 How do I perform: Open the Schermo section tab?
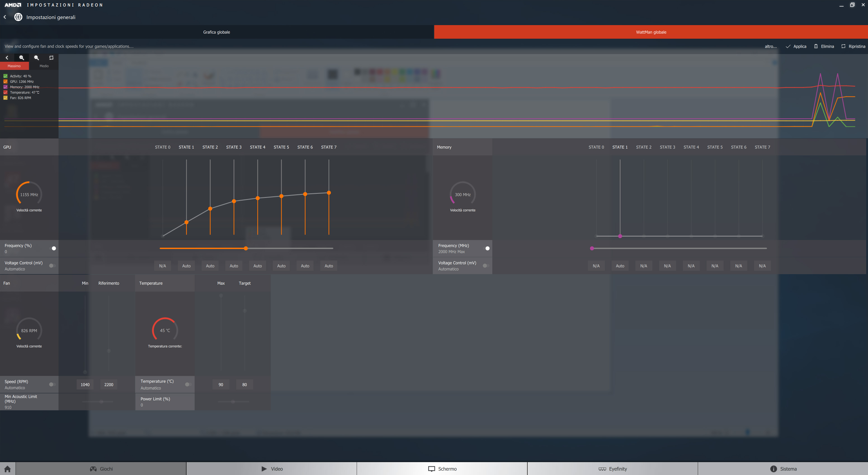pos(442,469)
